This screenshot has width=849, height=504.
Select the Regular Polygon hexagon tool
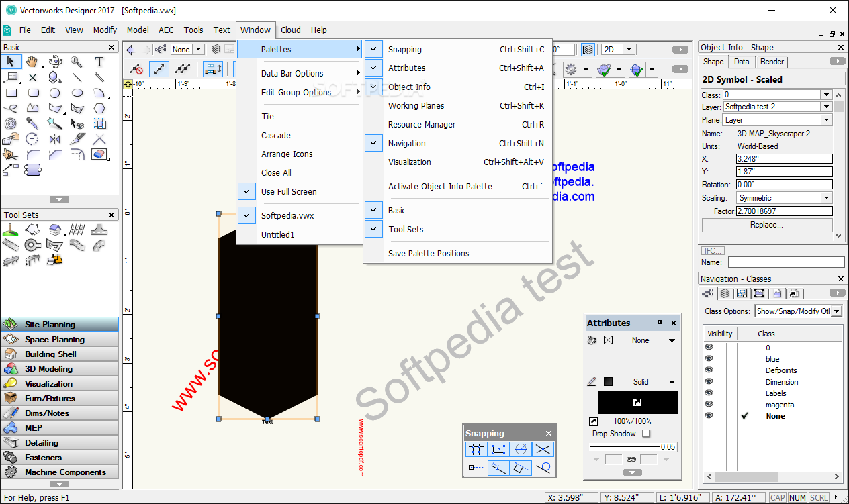(x=99, y=108)
